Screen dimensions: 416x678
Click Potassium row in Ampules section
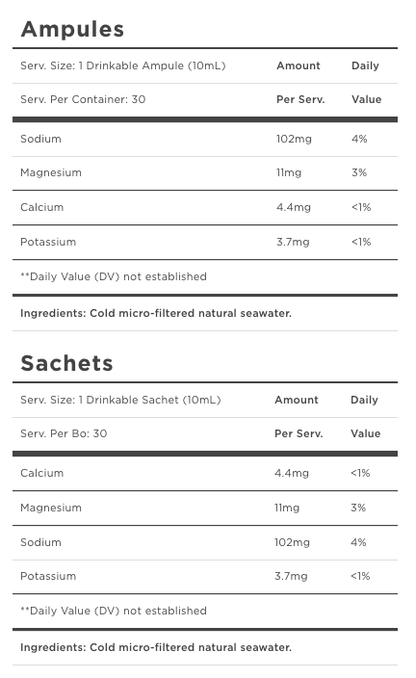(205, 242)
